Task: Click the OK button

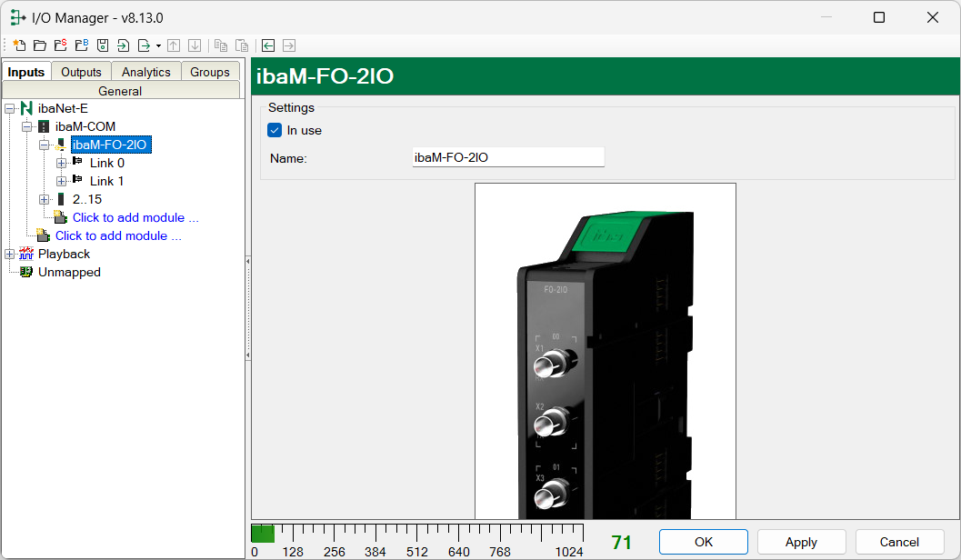Action: coord(704,542)
